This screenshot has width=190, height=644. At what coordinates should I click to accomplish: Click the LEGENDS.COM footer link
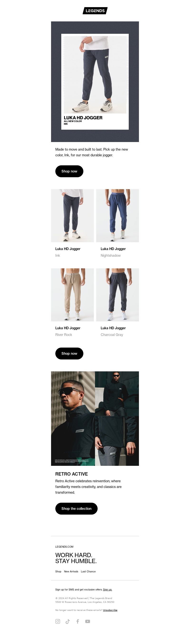point(64,547)
